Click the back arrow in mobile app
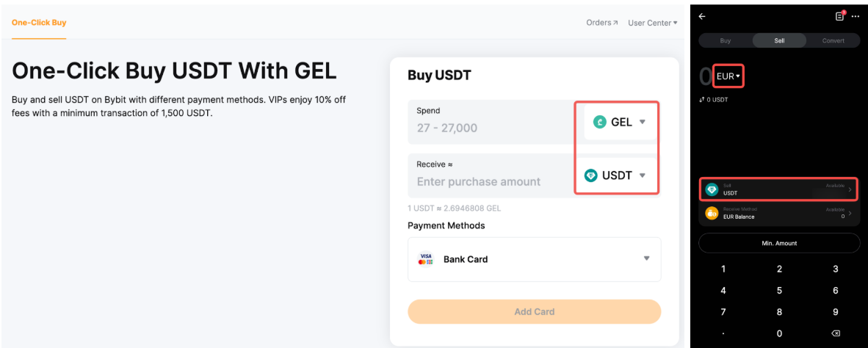The width and height of the screenshot is (868, 348). [x=702, y=16]
